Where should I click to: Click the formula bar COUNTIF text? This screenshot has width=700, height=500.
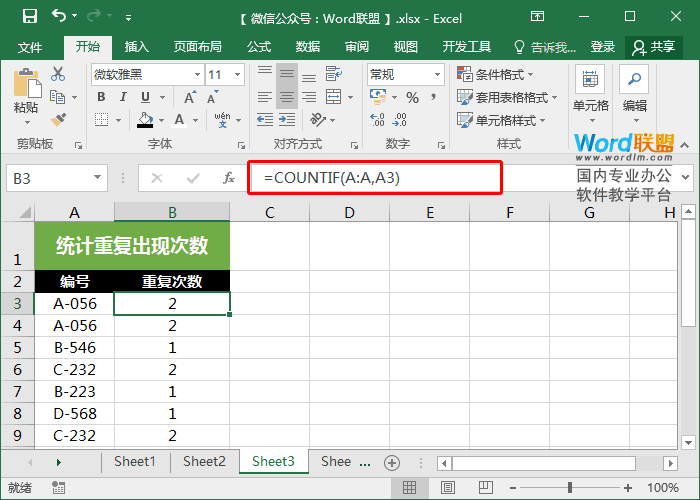click(x=332, y=178)
